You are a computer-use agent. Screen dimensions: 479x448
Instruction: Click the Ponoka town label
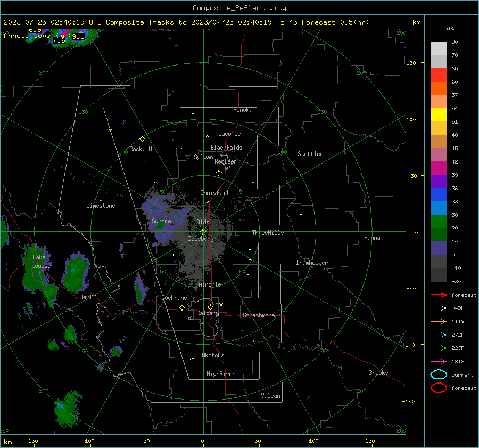tap(243, 110)
